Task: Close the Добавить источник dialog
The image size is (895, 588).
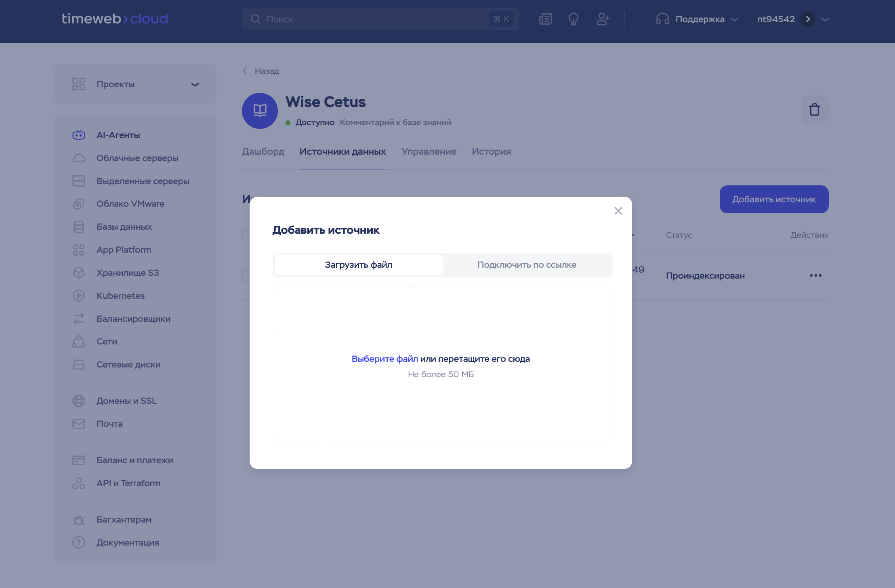Action: point(618,211)
